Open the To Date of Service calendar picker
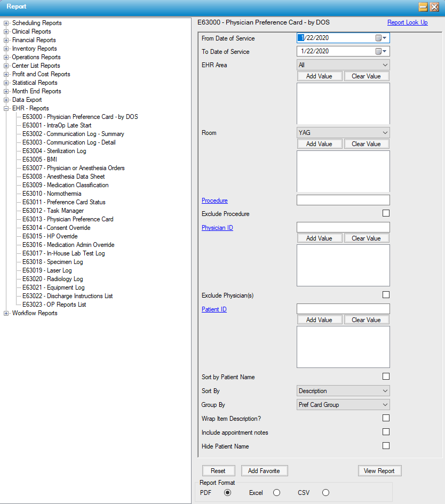The width and height of the screenshot is (445, 504). [x=381, y=51]
